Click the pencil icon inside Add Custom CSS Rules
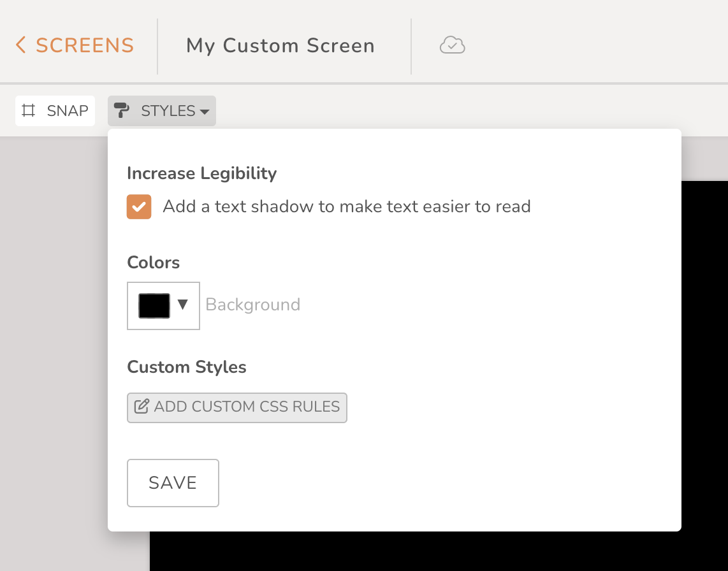Screen dimensions: 728x571 click(143, 407)
